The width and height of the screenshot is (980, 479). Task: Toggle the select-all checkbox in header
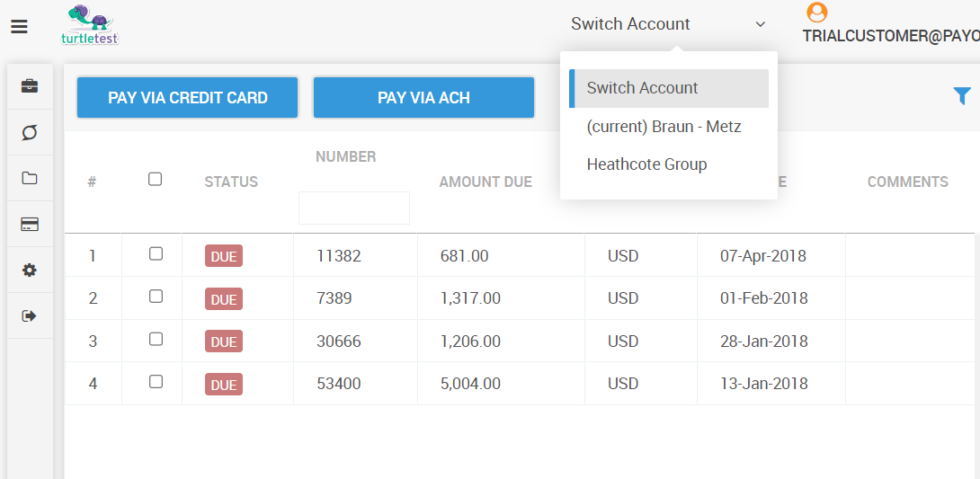coord(155,180)
